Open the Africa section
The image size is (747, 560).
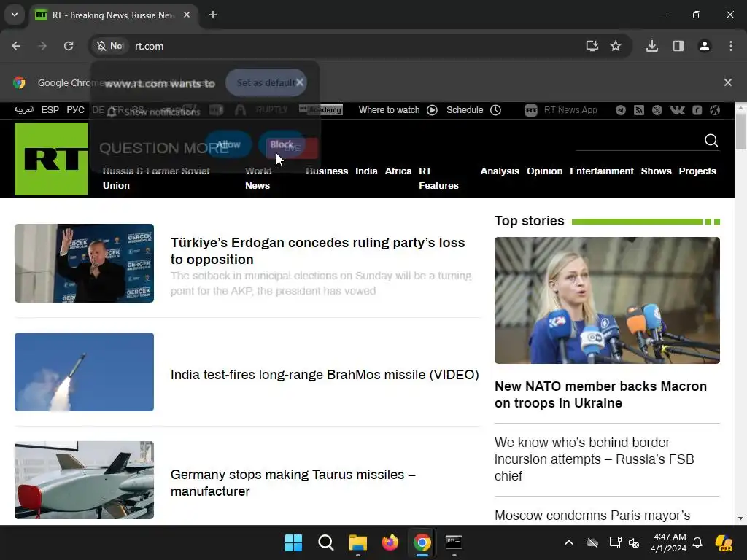pos(398,171)
